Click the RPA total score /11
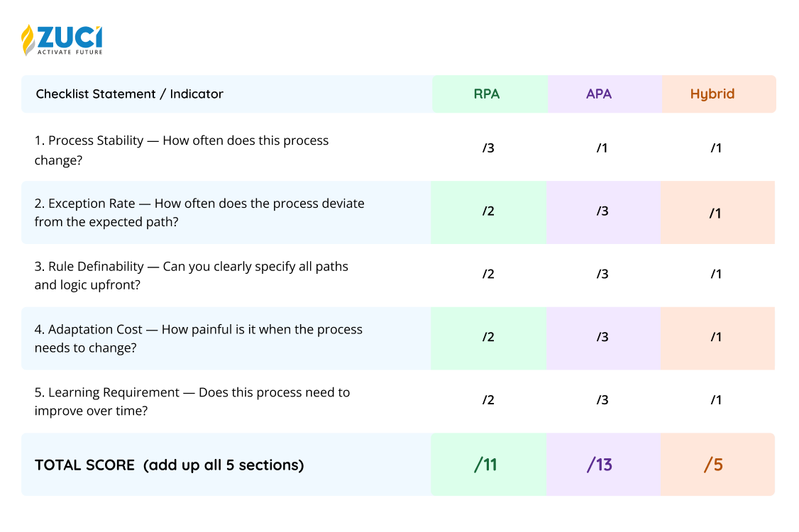This screenshot has height=532, width=799. (485, 465)
